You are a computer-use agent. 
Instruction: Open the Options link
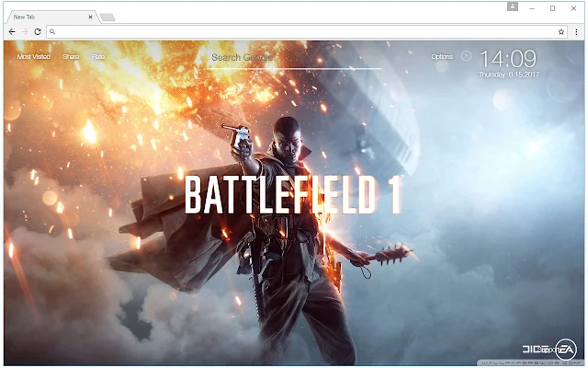pos(442,57)
